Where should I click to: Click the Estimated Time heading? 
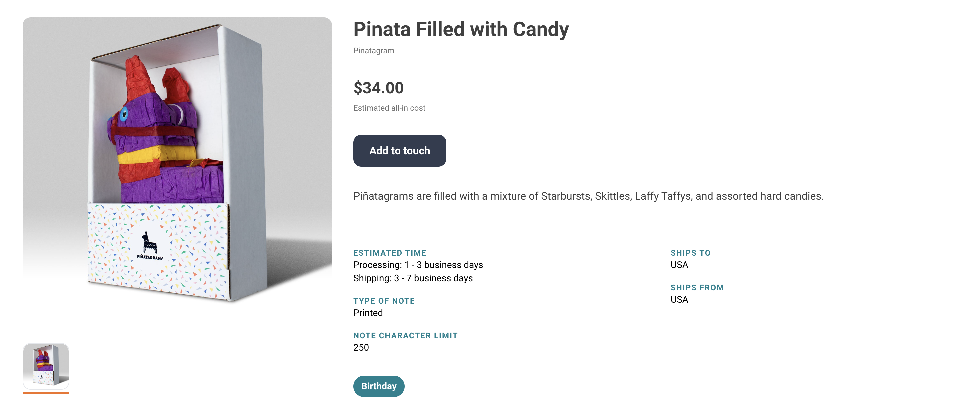tap(390, 253)
